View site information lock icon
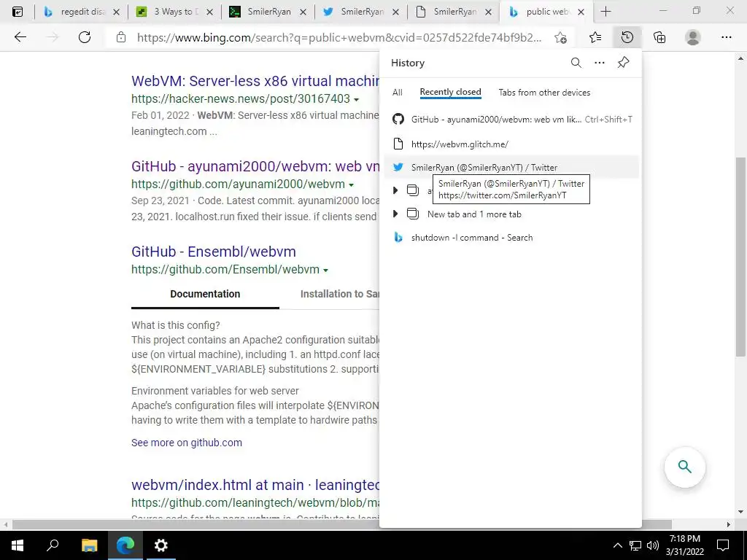Screen dimensions: 747x560 [121, 37]
